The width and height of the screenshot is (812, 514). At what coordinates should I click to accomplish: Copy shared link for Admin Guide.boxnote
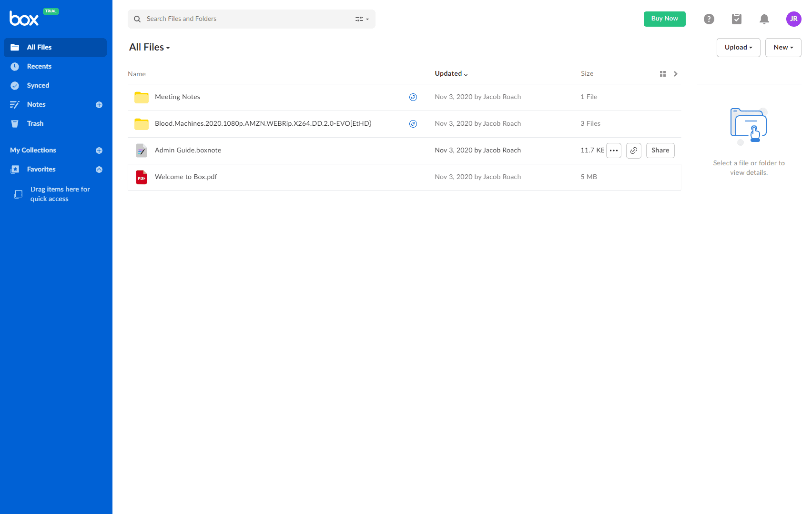tap(633, 151)
